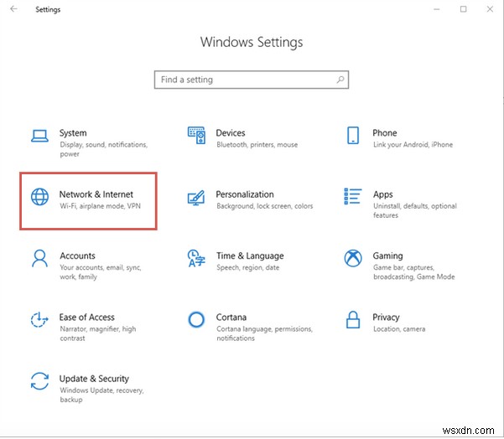Click 'Game bar, captures, broadcasting' description
Viewport: 504px width, 439px height.
(414, 272)
